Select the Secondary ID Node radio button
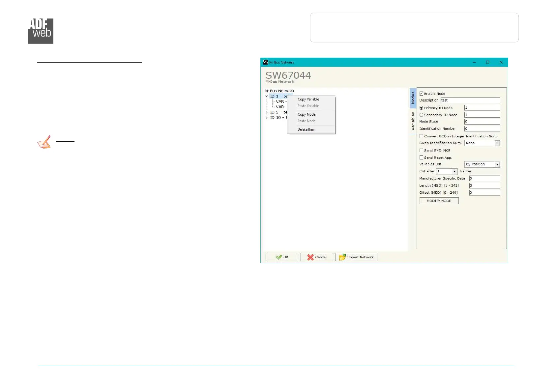The height and width of the screenshot is (392, 555). [x=421, y=115]
